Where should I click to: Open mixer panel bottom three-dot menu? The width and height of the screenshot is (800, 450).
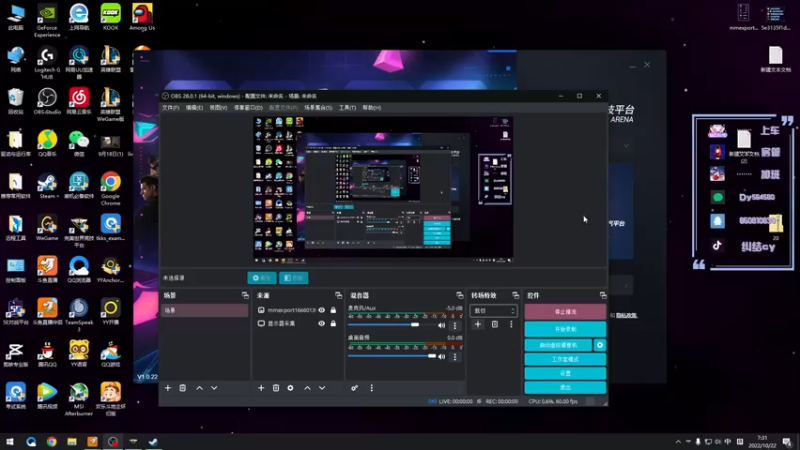click(371, 388)
